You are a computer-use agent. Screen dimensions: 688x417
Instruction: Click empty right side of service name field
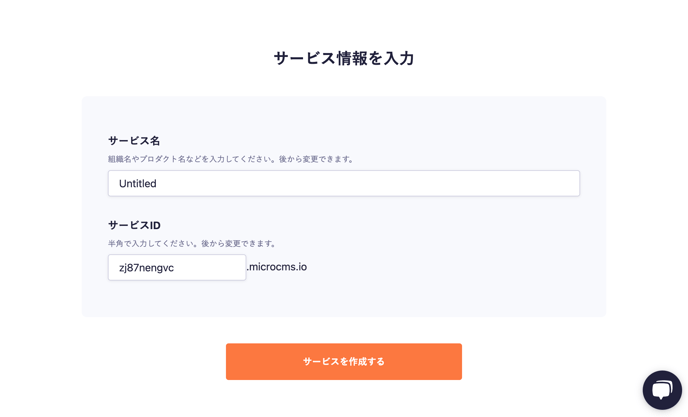pos(439,183)
